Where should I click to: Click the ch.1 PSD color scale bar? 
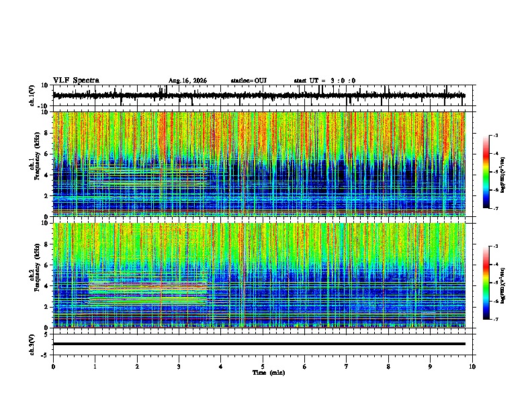click(486, 172)
